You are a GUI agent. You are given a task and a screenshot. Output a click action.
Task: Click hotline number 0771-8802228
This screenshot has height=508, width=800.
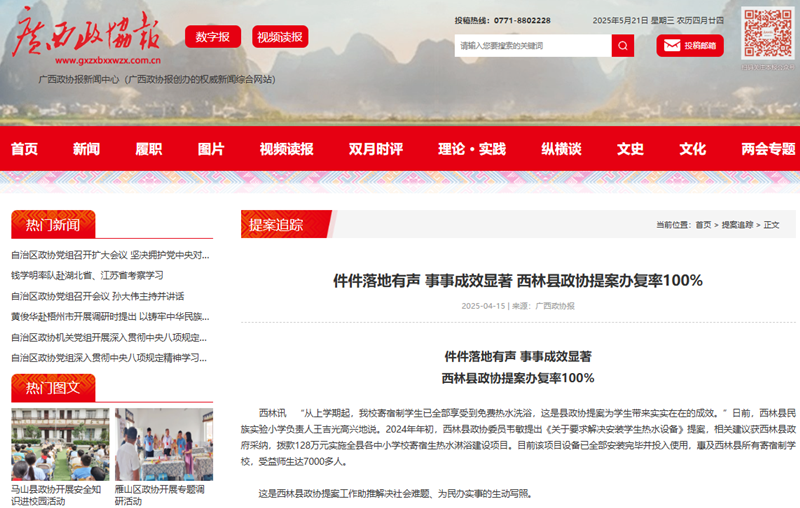[522, 20]
